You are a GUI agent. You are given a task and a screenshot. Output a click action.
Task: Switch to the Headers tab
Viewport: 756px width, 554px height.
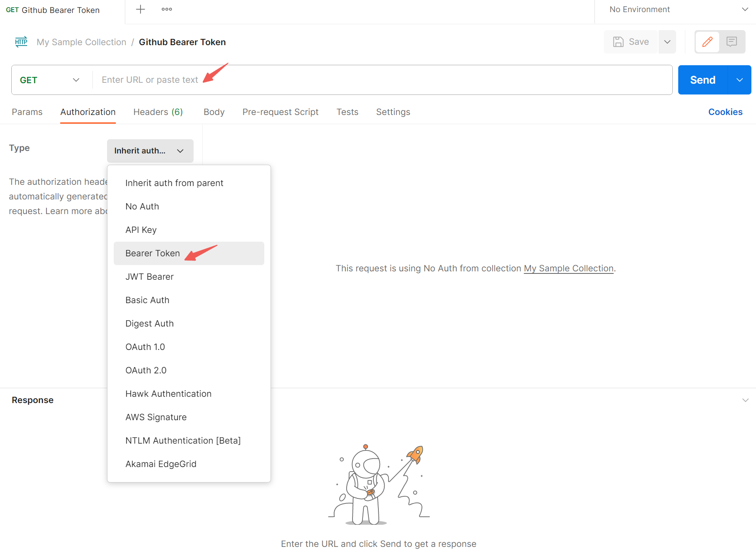point(158,112)
